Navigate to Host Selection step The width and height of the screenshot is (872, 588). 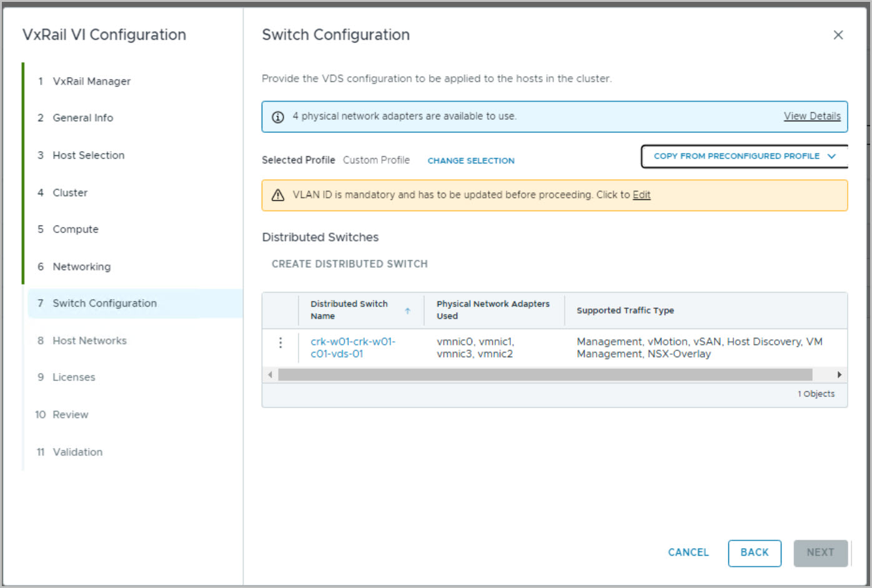88,155
